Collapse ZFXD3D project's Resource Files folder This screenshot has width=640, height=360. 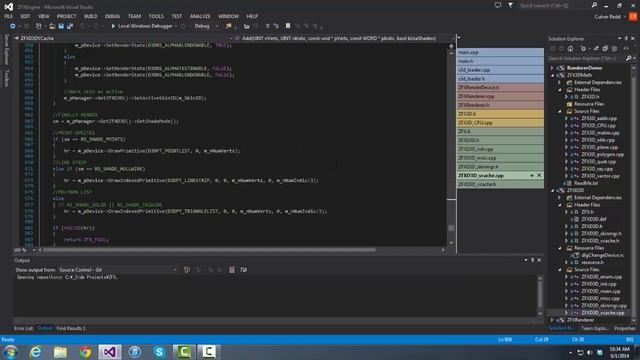pyautogui.click(x=560, y=248)
